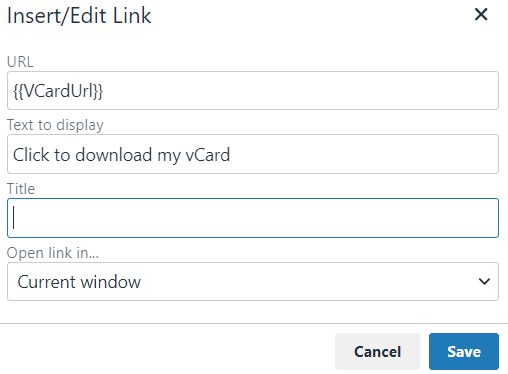508x374 pixels.
Task: Open the Current window dropdown
Action: (253, 282)
